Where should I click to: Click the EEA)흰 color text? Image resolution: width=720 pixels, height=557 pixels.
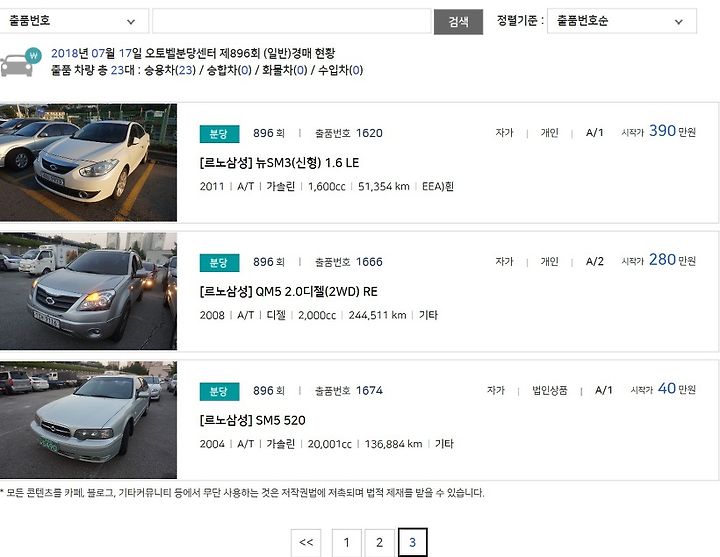click(x=438, y=186)
